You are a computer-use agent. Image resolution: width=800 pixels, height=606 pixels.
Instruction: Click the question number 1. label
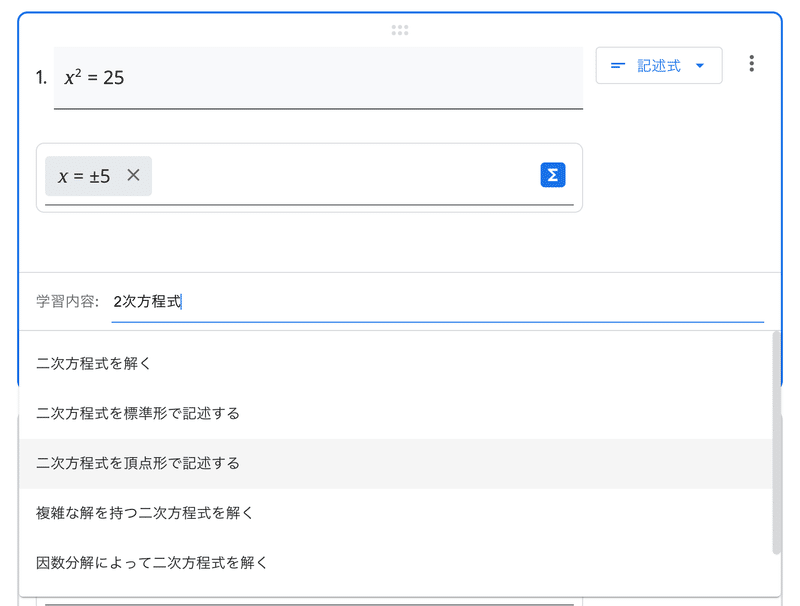click(x=41, y=78)
